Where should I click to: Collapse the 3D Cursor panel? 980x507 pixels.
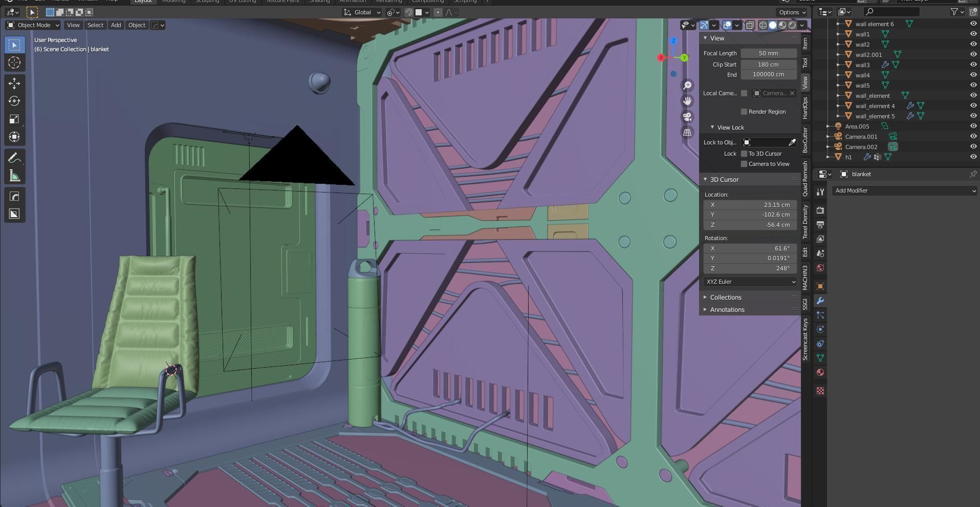pos(724,180)
